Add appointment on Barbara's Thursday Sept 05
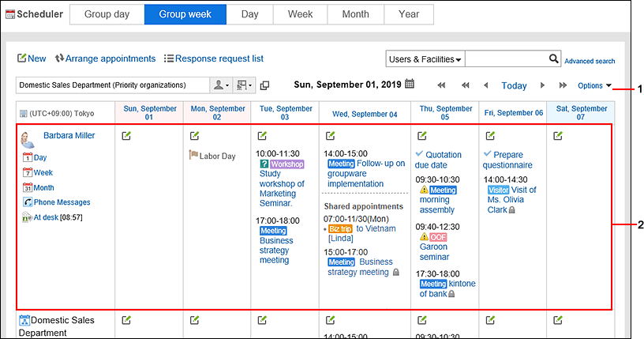644x339 pixels. pyautogui.click(x=422, y=136)
